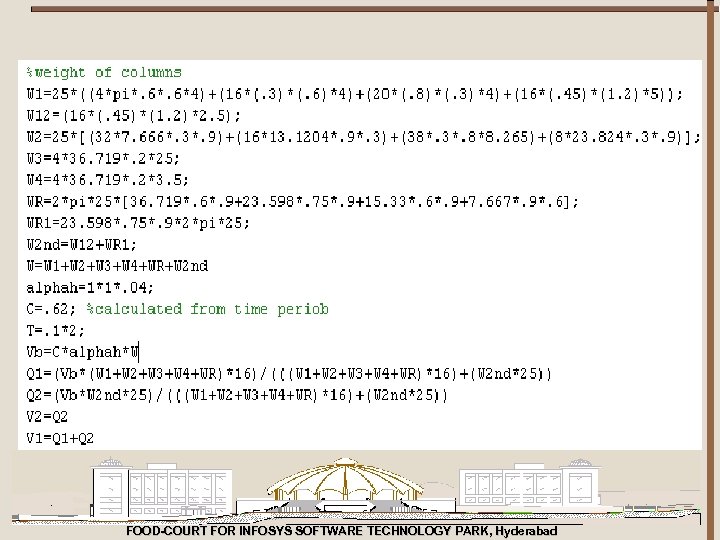Select the line 'W12=(16*(.45)*(1.2)*2.5);'
The image size is (720, 540).
pyautogui.click(x=133, y=115)
